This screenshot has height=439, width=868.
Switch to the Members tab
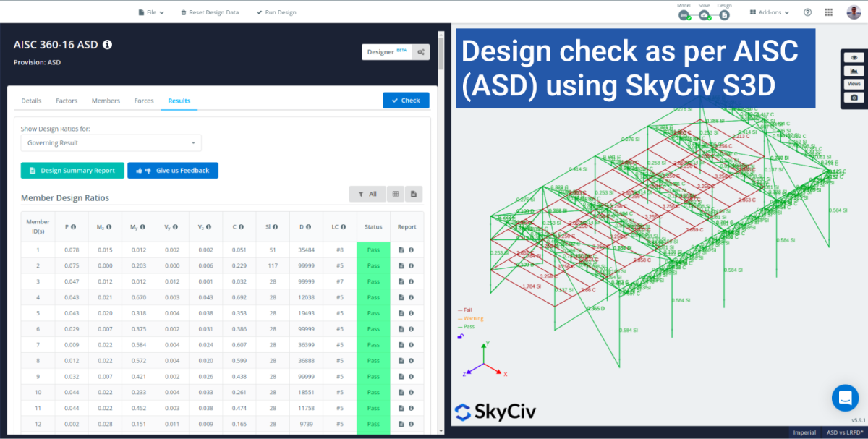pyautogui.click(x=106, y=101)
